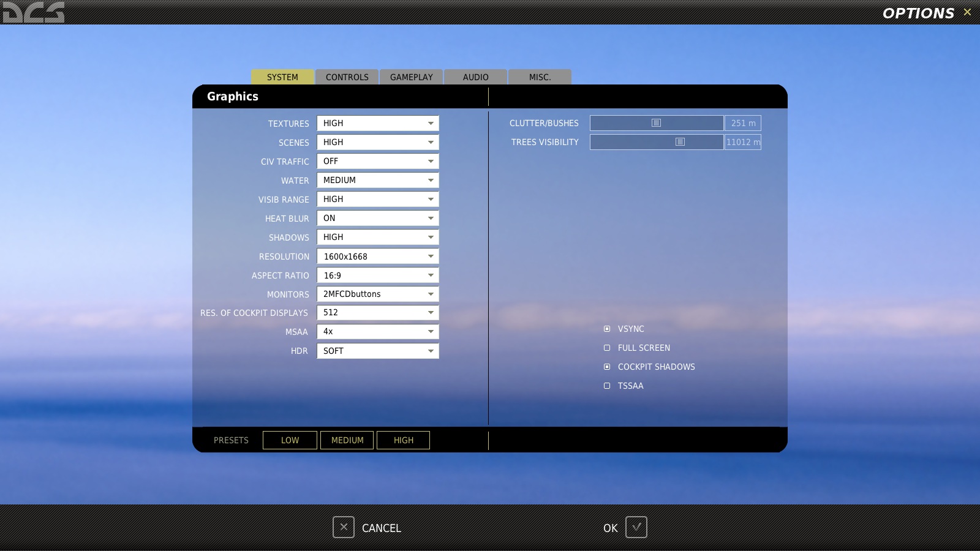Image resolution: width=980 pixels, height=551 pixels.
Task: Apply the HIGH graphics preset
Action: (404, 440)
